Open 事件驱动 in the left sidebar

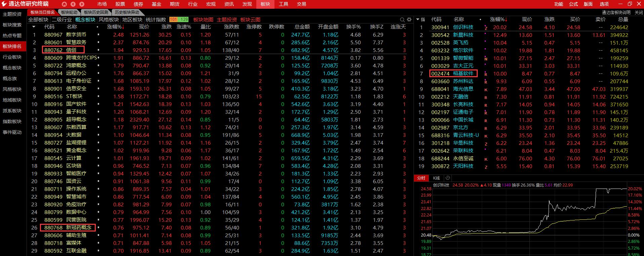pyautogui.click(x=12, y=132)
